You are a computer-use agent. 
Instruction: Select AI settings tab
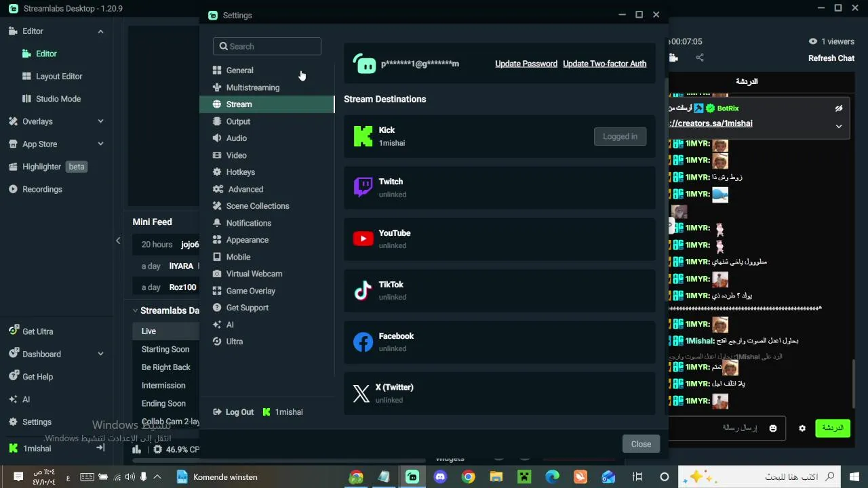pos(267,325)
